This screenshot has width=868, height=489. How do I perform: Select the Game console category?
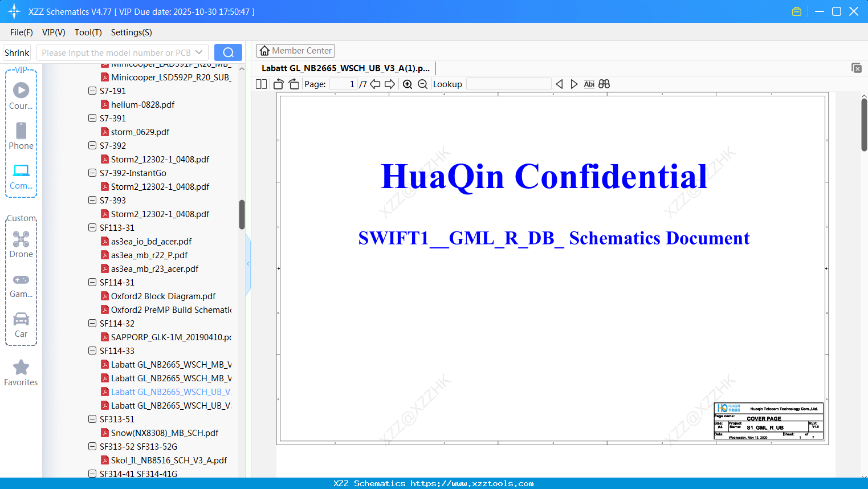[x=21, y=285]
